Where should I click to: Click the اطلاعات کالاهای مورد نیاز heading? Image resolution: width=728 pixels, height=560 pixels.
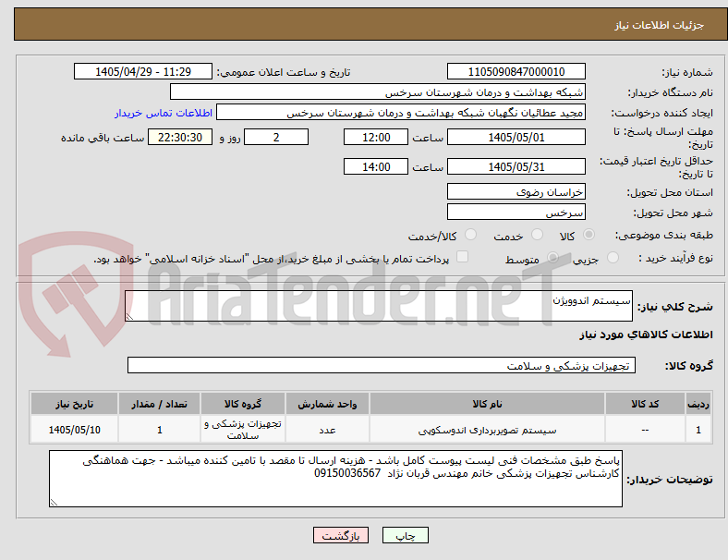[x=646, y=335]
